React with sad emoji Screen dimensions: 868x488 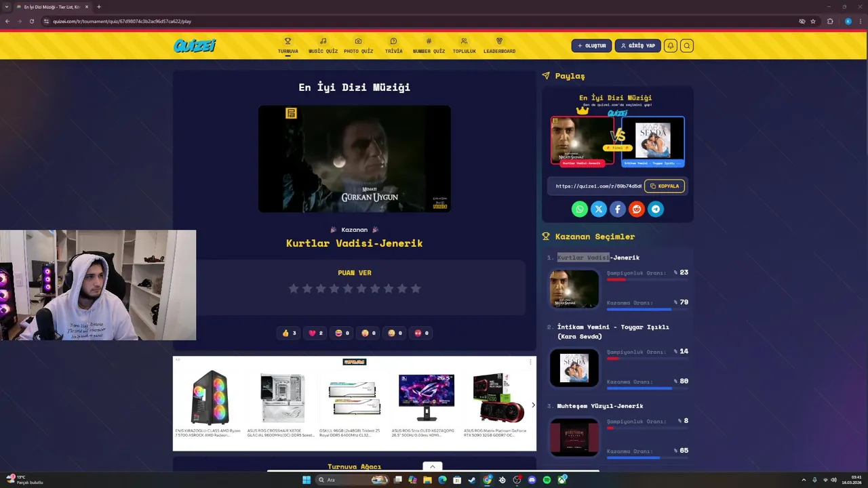click(395, 333)
